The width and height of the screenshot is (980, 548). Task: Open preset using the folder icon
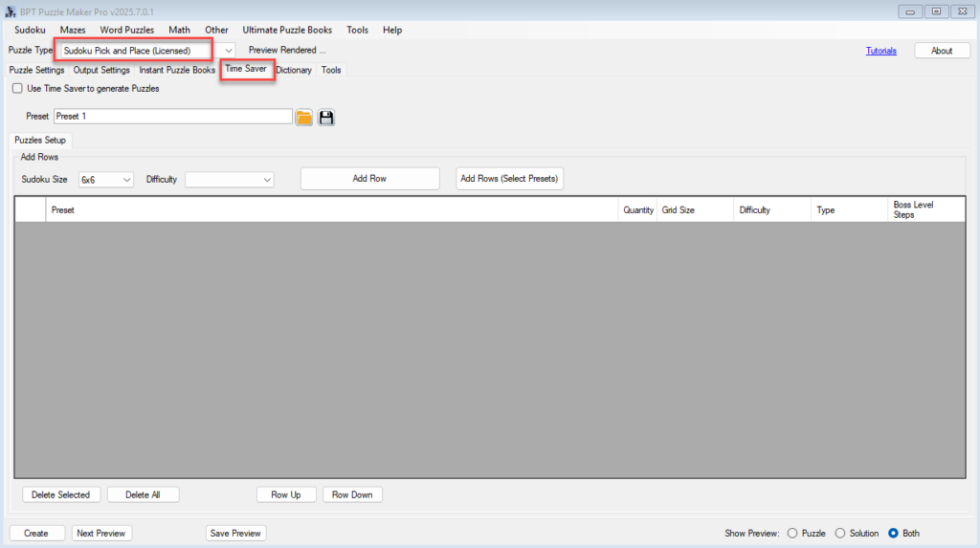pyautogui.click(x=303, y=117)
